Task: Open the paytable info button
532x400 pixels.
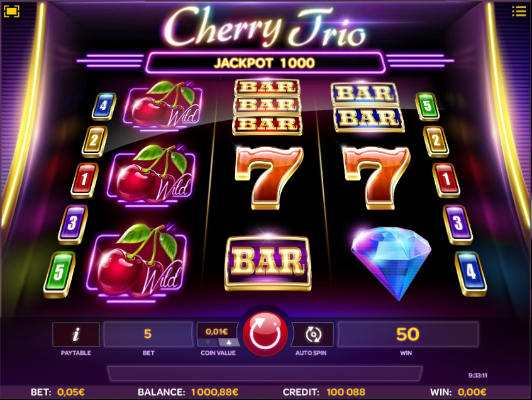Action: tap(76, 335)
